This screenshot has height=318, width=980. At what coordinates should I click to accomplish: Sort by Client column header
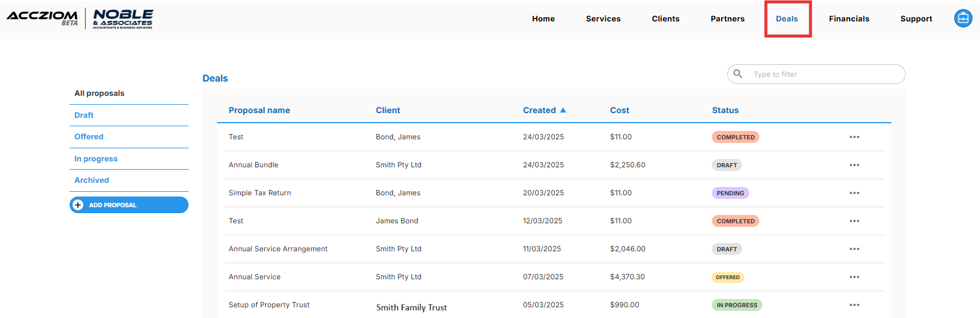click(388, 110)
